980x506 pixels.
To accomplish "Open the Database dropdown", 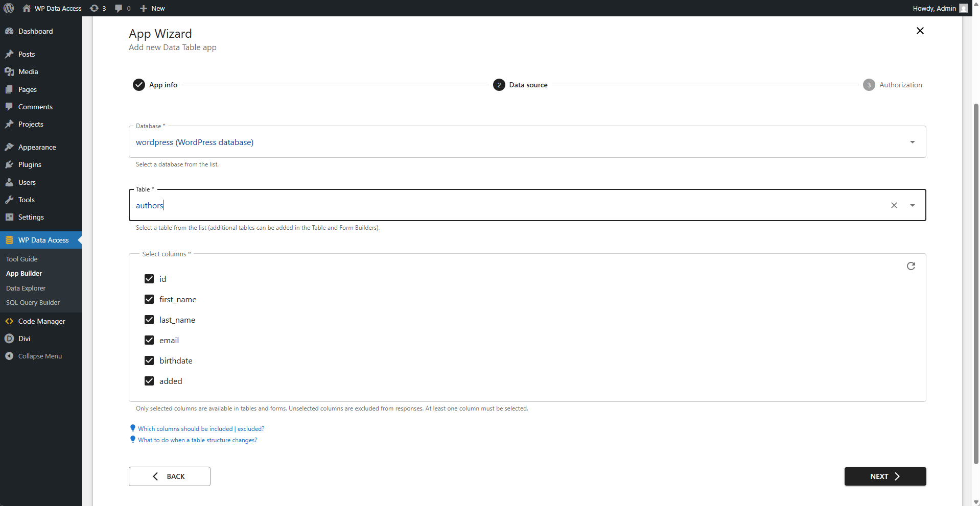I will (x=913, y=142).
